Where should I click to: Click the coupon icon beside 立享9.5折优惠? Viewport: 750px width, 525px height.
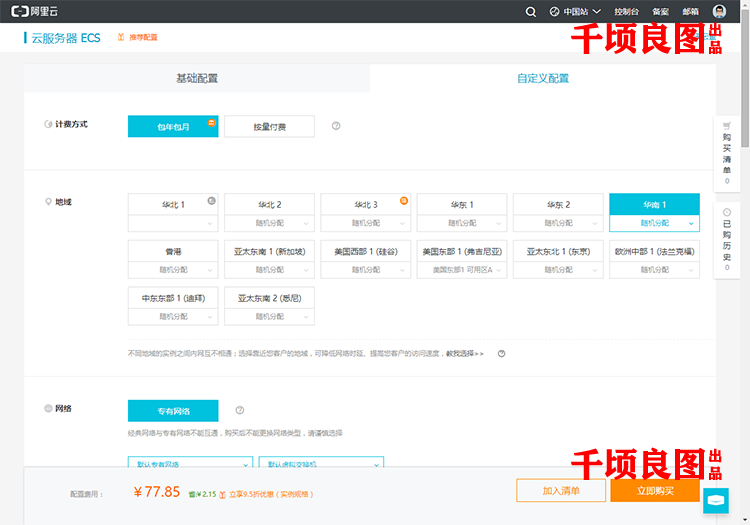coord(222,494)
